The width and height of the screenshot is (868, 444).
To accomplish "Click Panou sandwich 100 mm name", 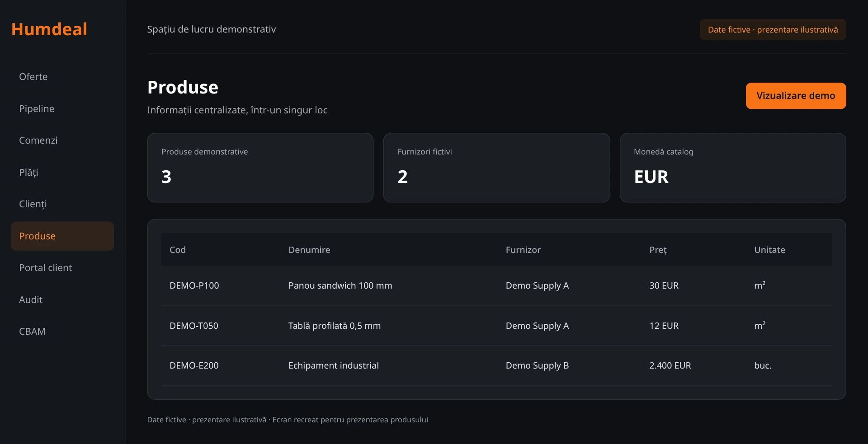I will (340, 285).
